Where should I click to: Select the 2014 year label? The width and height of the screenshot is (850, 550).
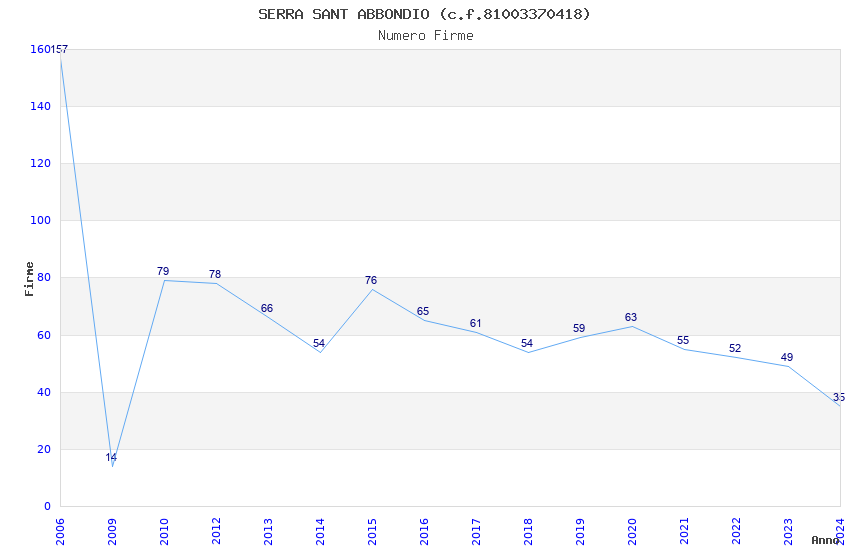pos(320,531)
